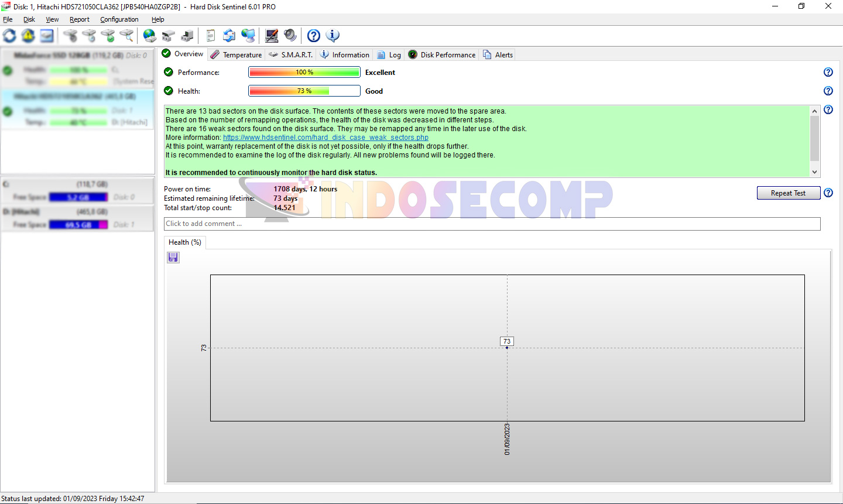
Task: Select the Hitachi Disk 1 entry in disk list
Action: 78,109
